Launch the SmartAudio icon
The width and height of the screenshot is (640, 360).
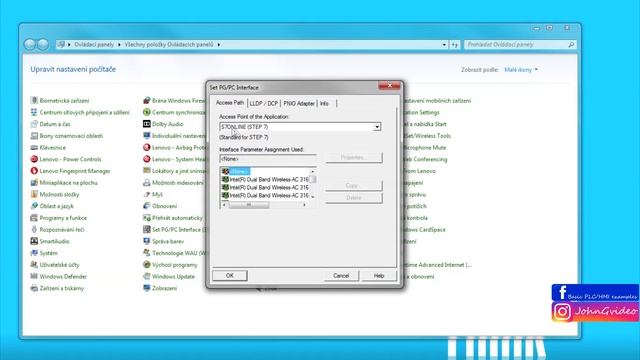34,241
